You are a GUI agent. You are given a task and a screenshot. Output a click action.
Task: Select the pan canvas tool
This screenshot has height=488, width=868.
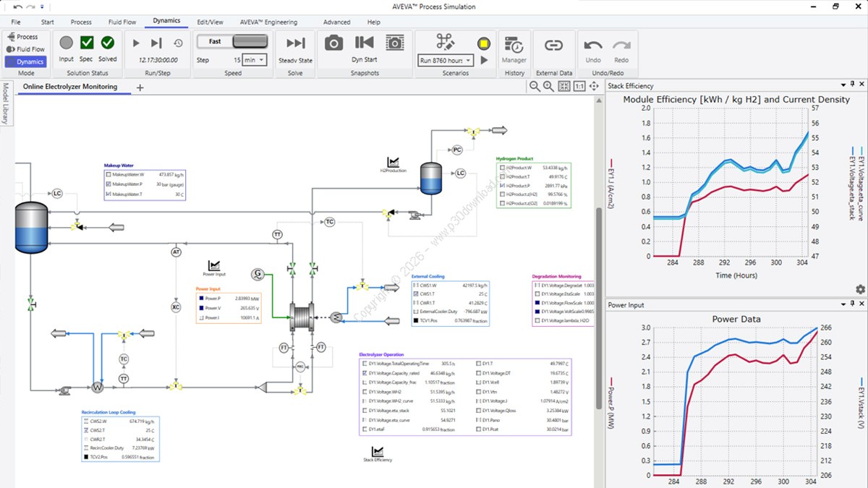pos(595,86)
